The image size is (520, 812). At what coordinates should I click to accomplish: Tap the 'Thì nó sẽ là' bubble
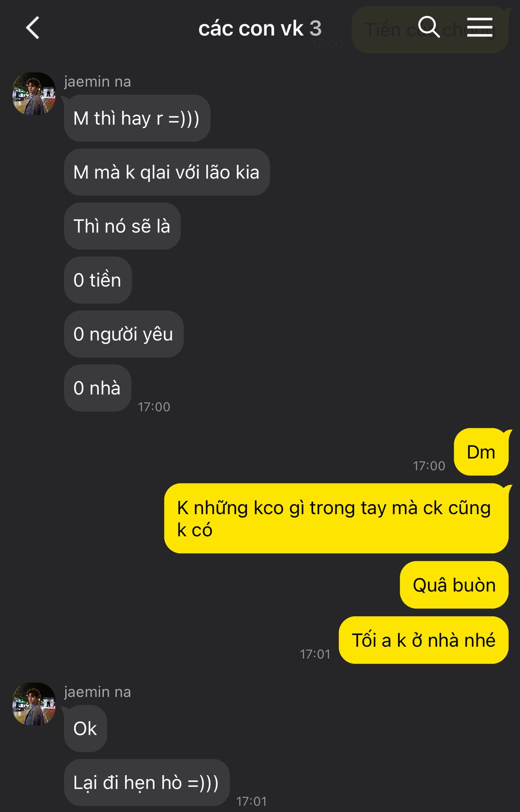[122, 226]
